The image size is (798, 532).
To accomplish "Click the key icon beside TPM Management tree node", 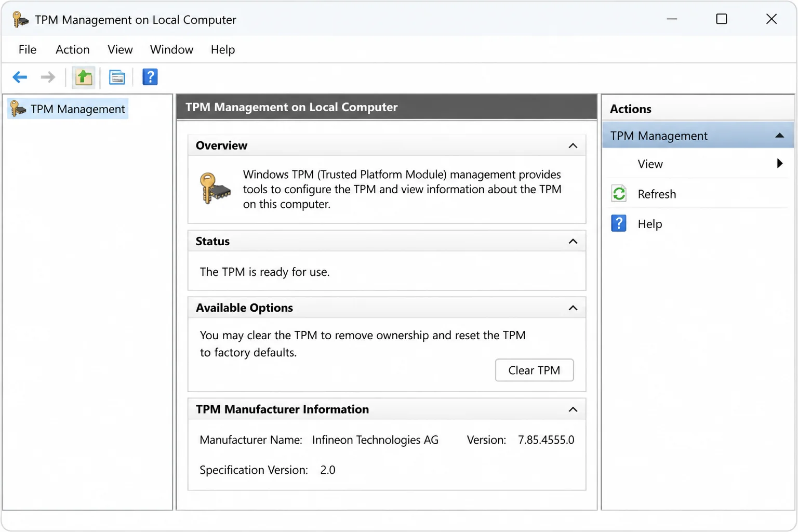I will [18, 109].
